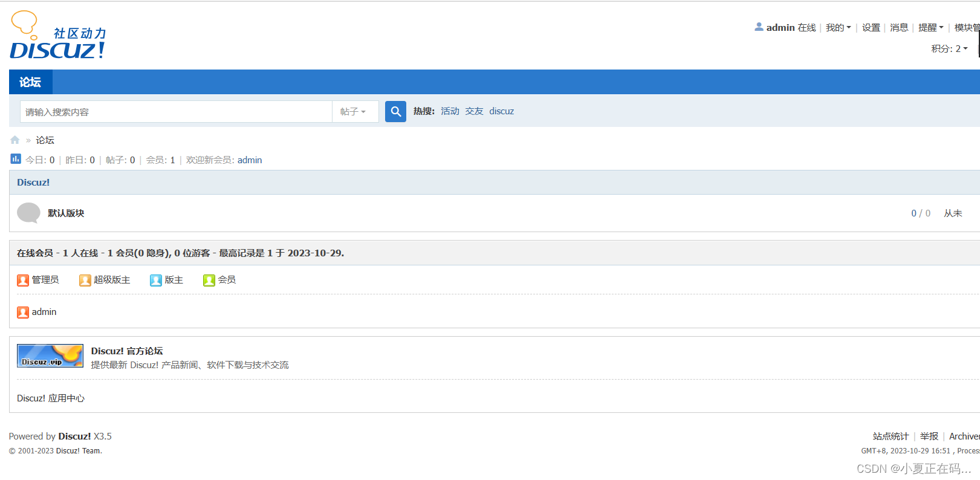Open 模块管理 in the top menu

[967, 28]
